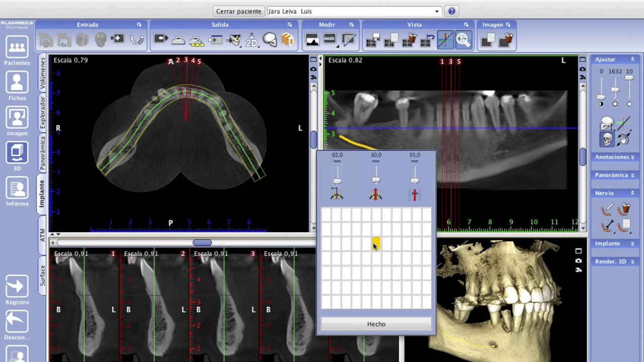
Task: Click the Salida toolbar detach icon
Action: tap(290, 25)
